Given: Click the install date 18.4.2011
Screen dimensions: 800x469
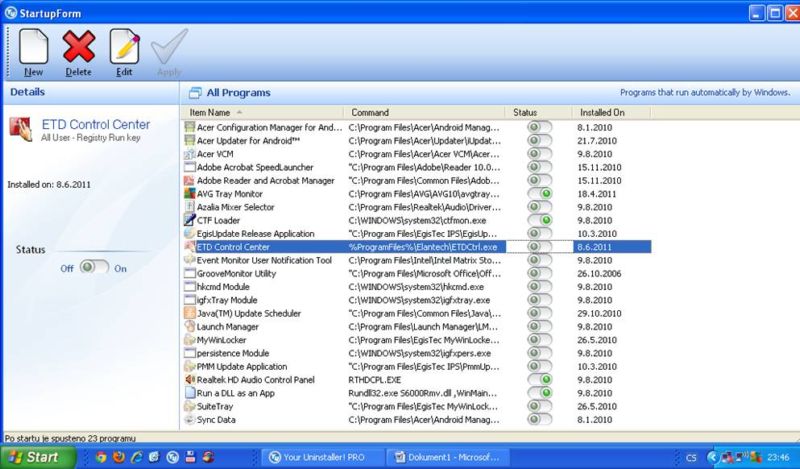Looking at the screenshot, I should click(x=596, y=194).
